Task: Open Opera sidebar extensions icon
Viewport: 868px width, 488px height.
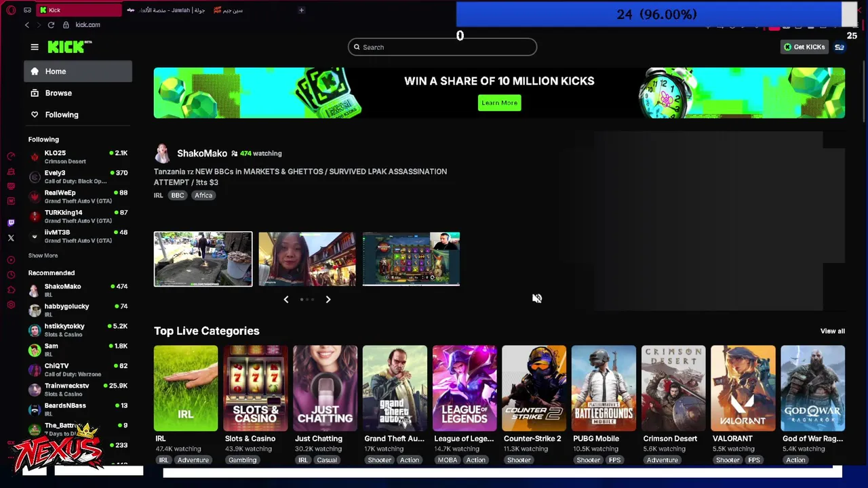Action: pyautogui.click(x=11, y=290)
